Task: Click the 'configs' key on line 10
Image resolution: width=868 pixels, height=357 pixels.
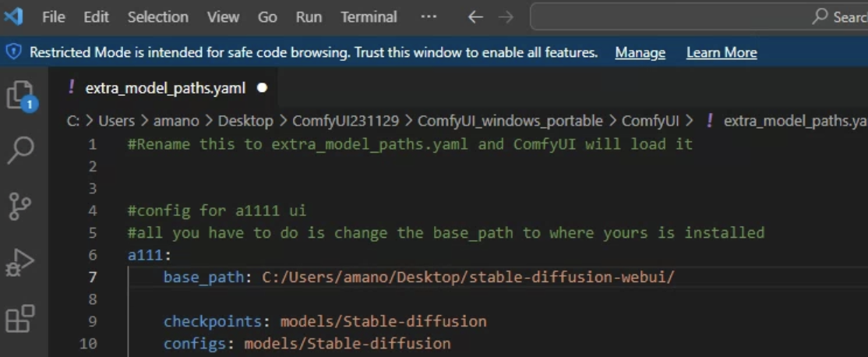Action: [195, 344]
